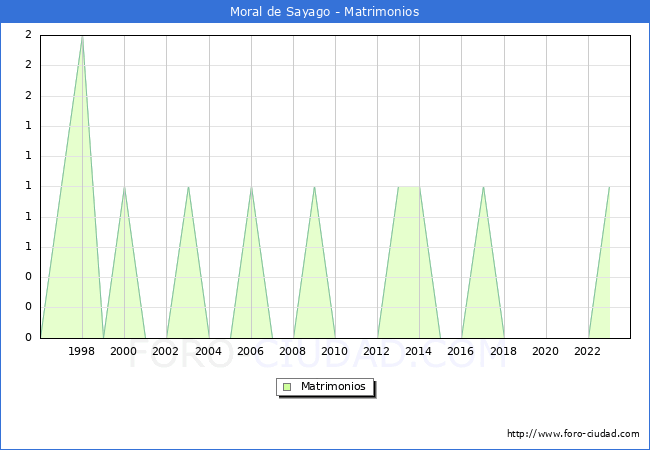
Task: Select the 2004 x-axis label
Action: [209, 351]
